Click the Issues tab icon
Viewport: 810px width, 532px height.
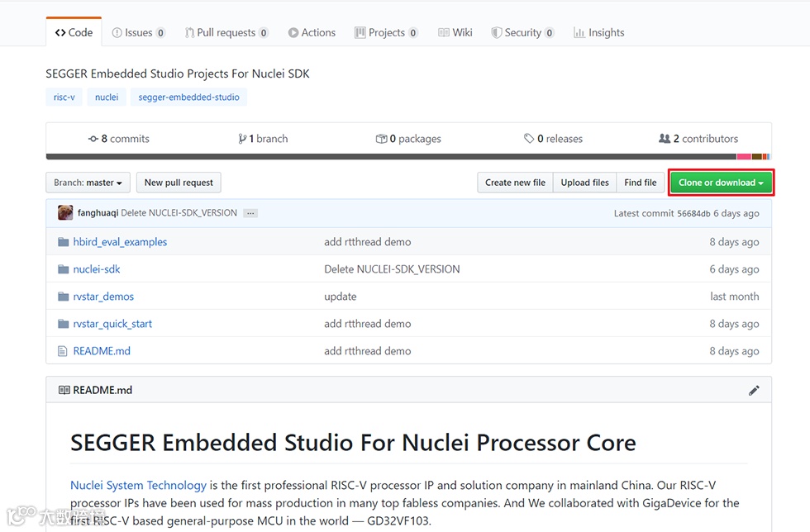coord(117,32)
